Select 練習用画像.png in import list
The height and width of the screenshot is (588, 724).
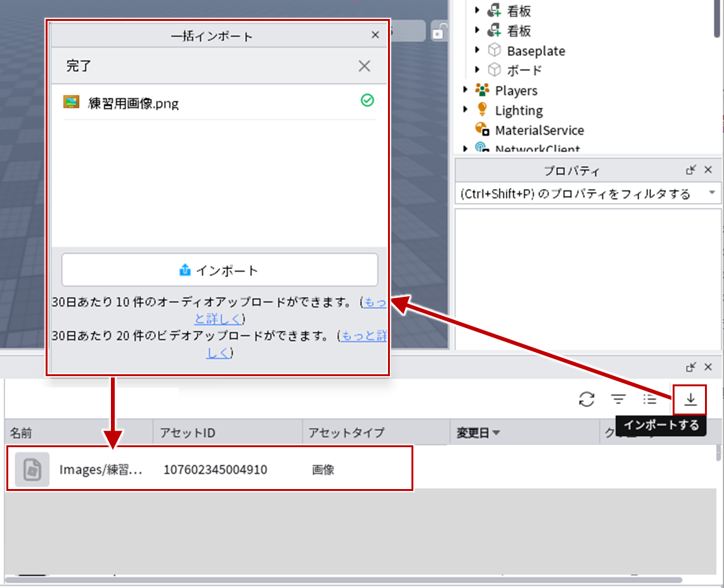(220, 103)
